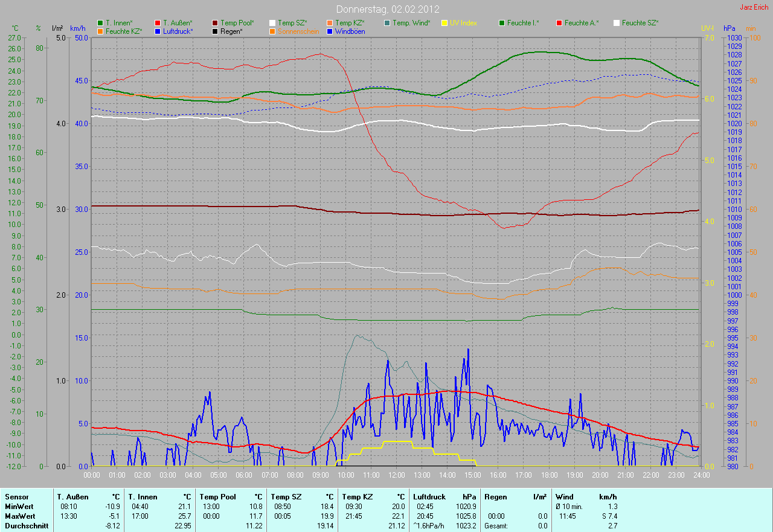Click the teal Temp. Wind legend swatch
773x532 pixels.
coord(387,23)
